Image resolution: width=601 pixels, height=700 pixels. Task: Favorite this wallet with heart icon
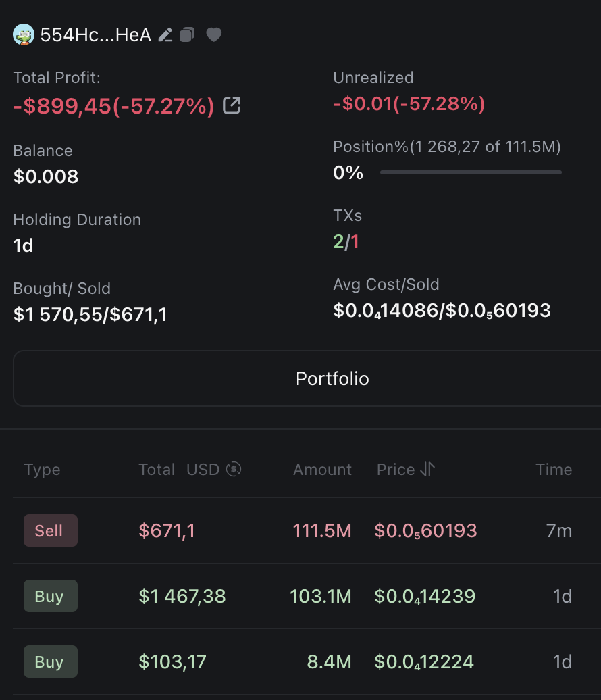point(213,34)
